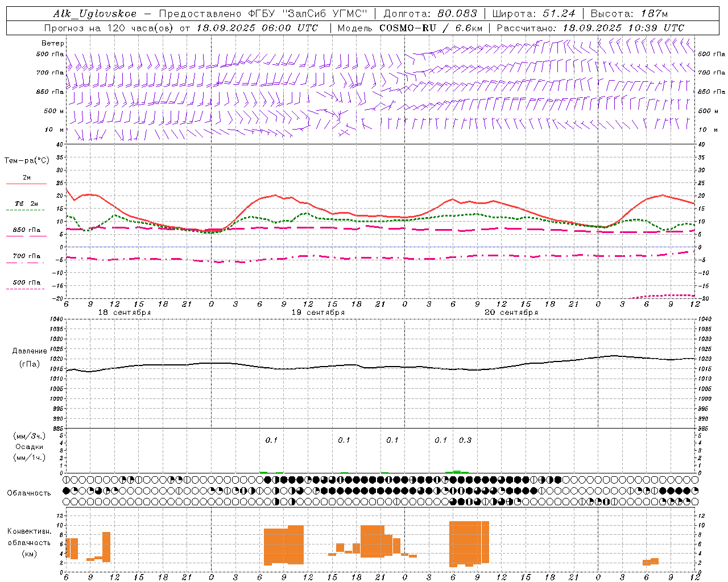
Task: Click the '(мм/3ч.)' precipitation unit label
Action: 30,436
